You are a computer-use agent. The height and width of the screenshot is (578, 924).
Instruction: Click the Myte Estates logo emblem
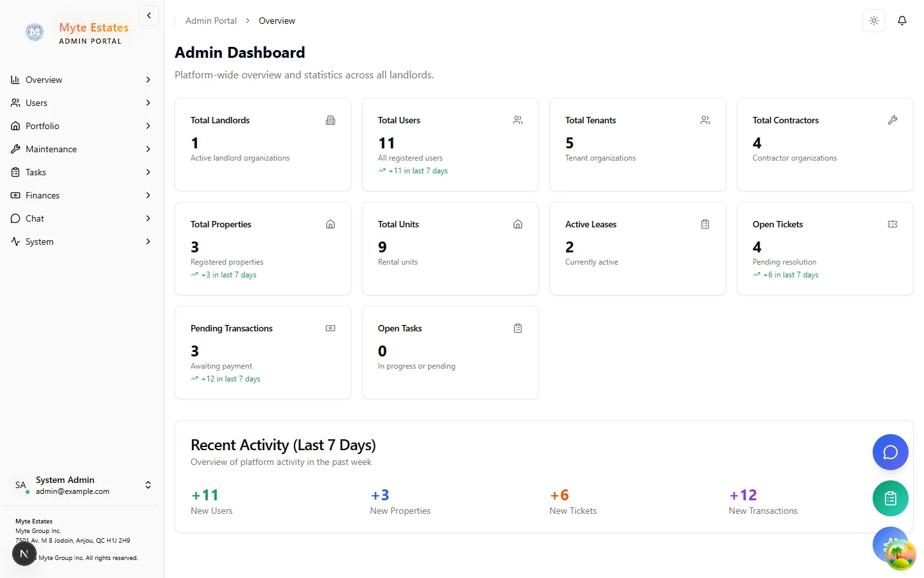tap(35, 32)
